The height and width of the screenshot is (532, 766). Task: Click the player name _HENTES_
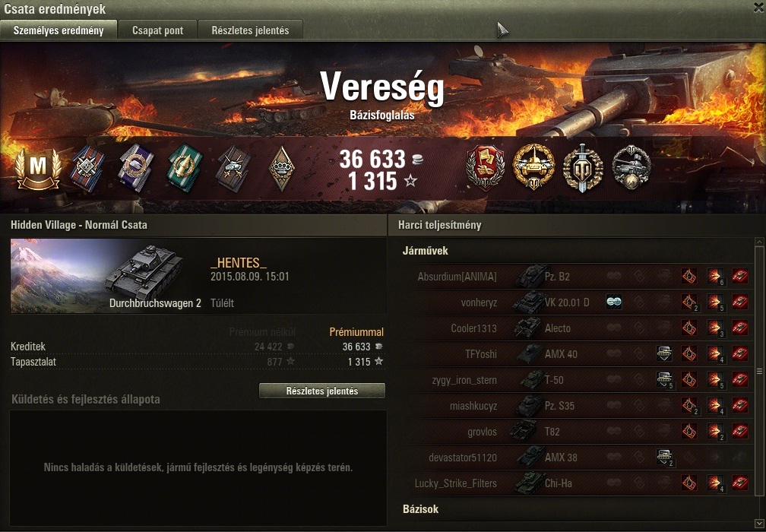(239, 263)
